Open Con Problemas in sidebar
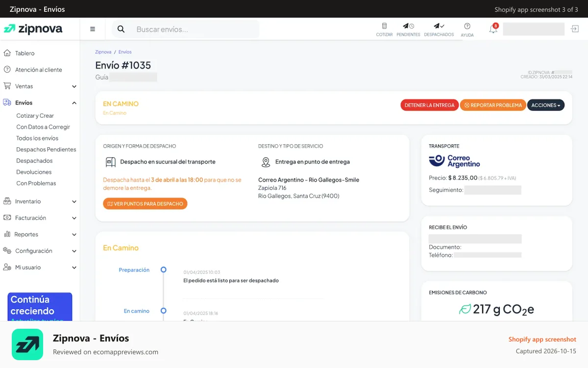This screenshot has width=588, height=368. tap(36, 184)
